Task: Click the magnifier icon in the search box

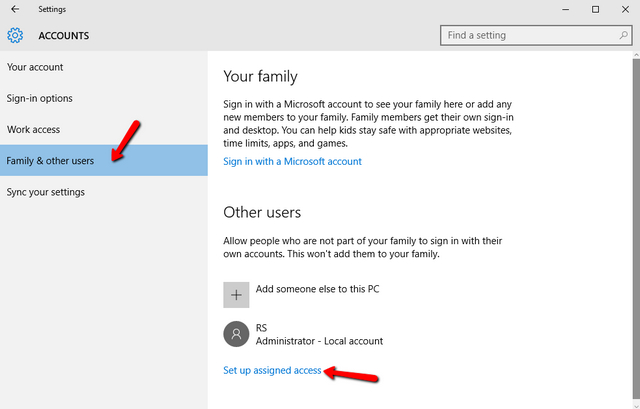Action: [x=620, y=35]
